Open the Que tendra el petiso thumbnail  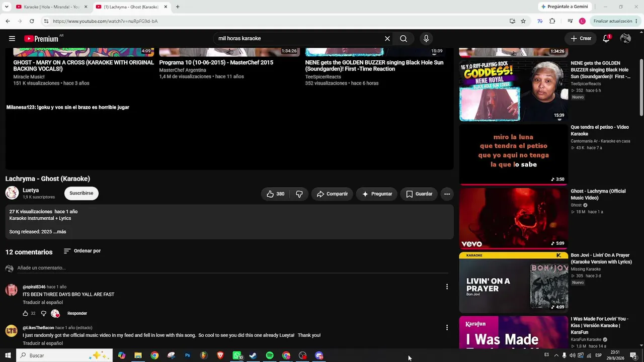coord(513,154)
